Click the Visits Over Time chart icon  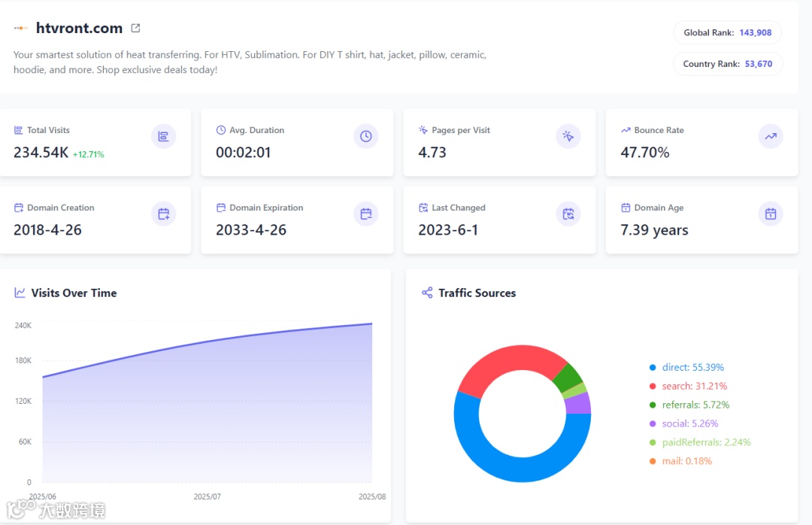click(x=20, y=293)
